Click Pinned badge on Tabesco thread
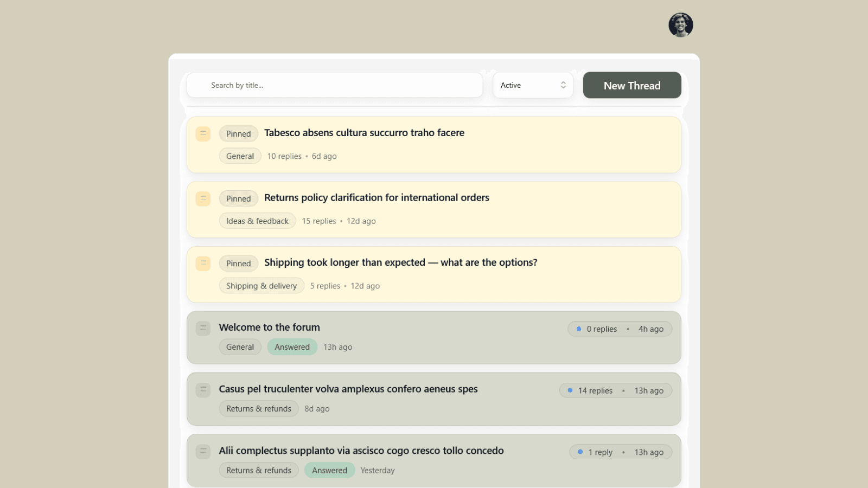868x488 pixels. (239, 134)
